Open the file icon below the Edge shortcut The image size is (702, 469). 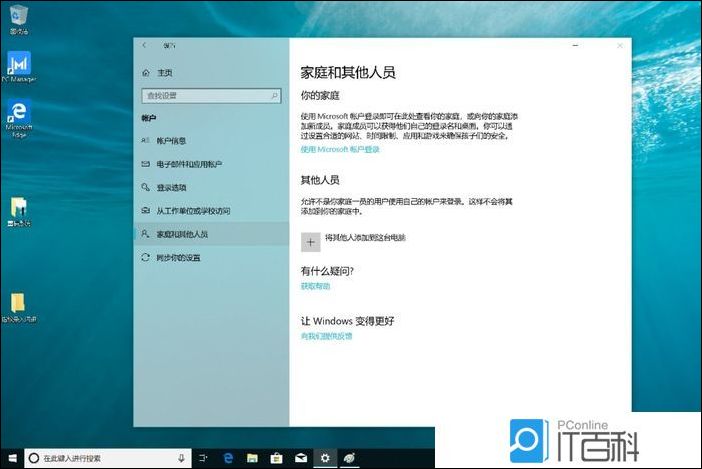coord(18,211)
